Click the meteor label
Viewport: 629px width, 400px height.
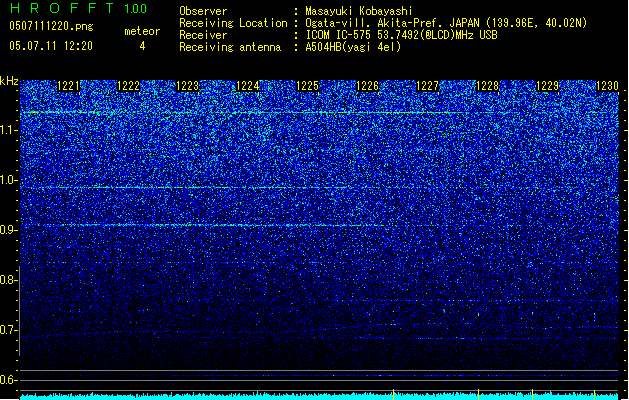point(142,31)
